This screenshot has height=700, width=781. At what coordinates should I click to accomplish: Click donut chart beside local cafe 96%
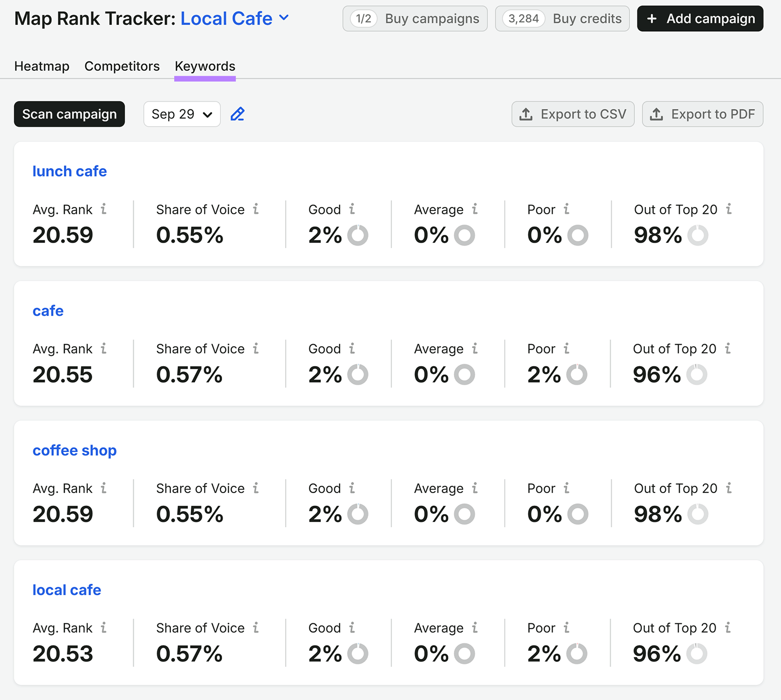697,654
